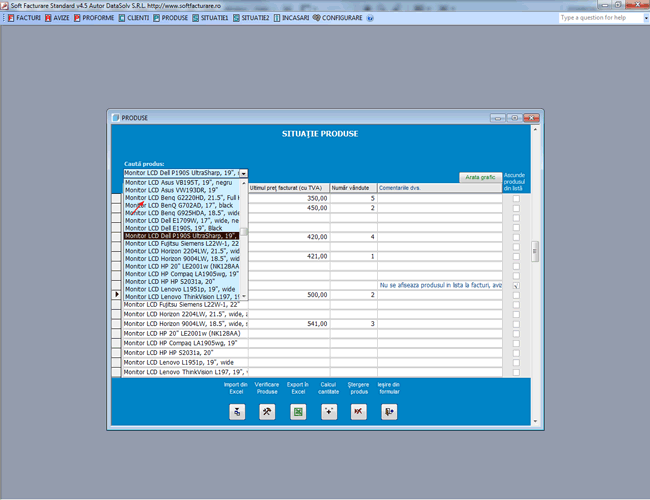Click the blue help icon after CONFIGURARE
650x500 pixels.
370,18
